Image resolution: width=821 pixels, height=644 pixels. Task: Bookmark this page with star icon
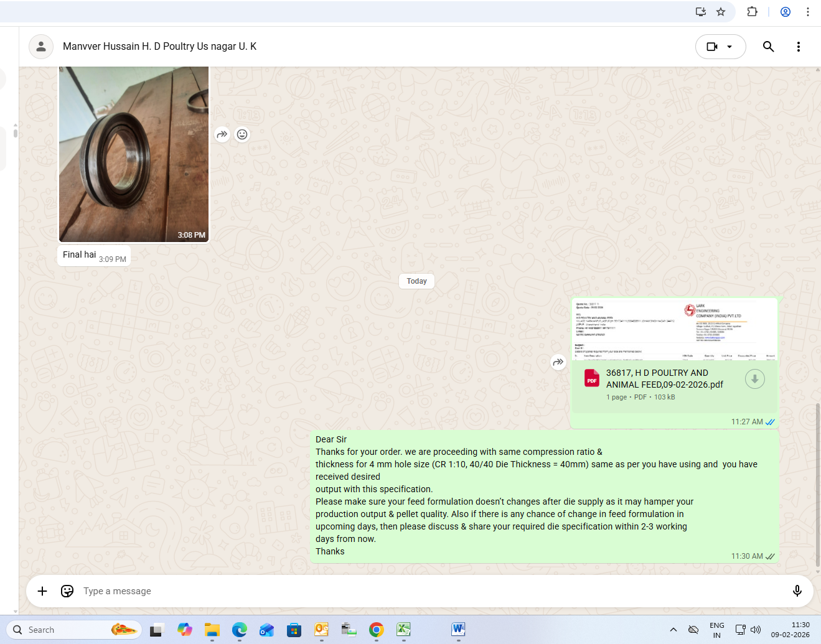click(721, 12)
